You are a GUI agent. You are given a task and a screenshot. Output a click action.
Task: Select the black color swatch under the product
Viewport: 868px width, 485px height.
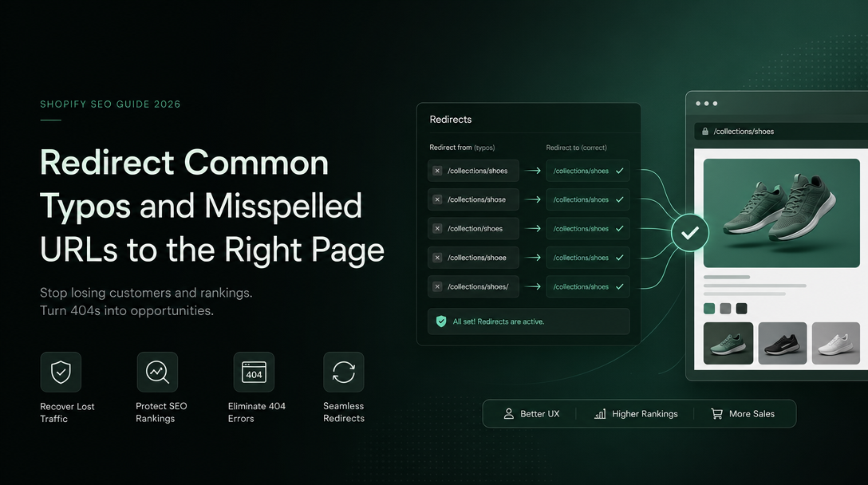coord(742,309)
